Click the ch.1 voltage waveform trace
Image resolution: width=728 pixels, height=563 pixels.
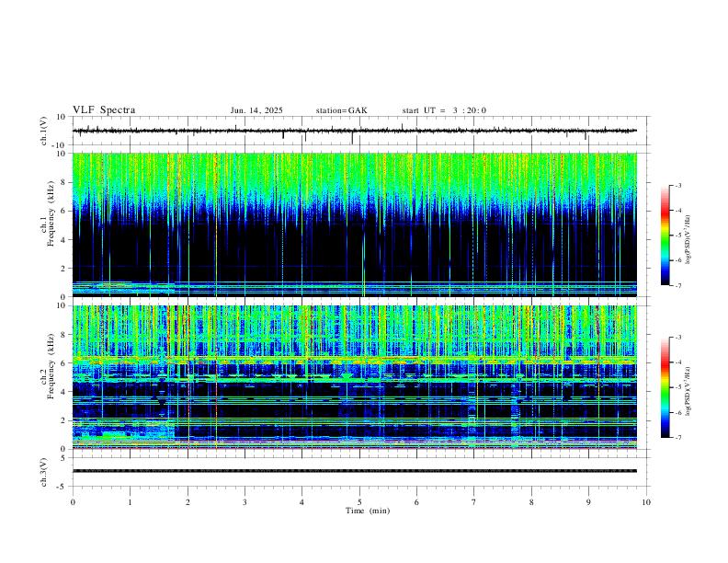[x=354, y=131]
